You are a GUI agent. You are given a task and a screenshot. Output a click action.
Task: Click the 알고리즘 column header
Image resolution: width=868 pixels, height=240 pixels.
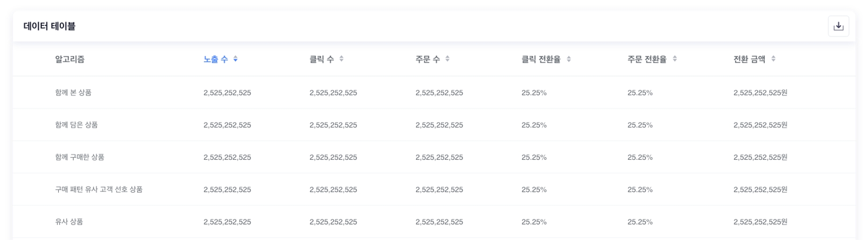click(70, 59)
